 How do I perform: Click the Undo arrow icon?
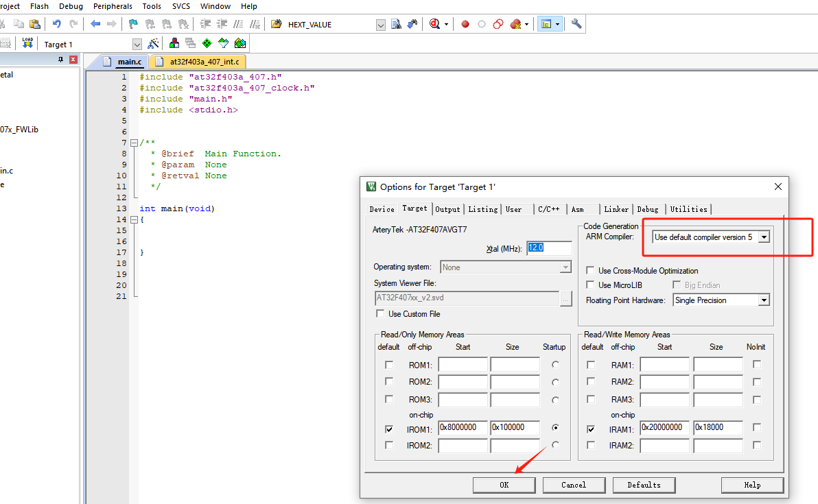[x=56, y=24]
